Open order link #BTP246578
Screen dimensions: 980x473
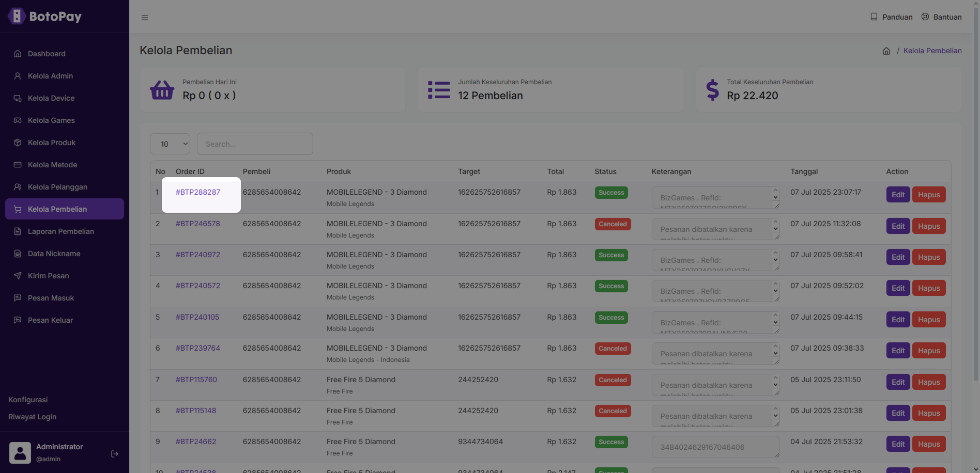coord(198,224)
